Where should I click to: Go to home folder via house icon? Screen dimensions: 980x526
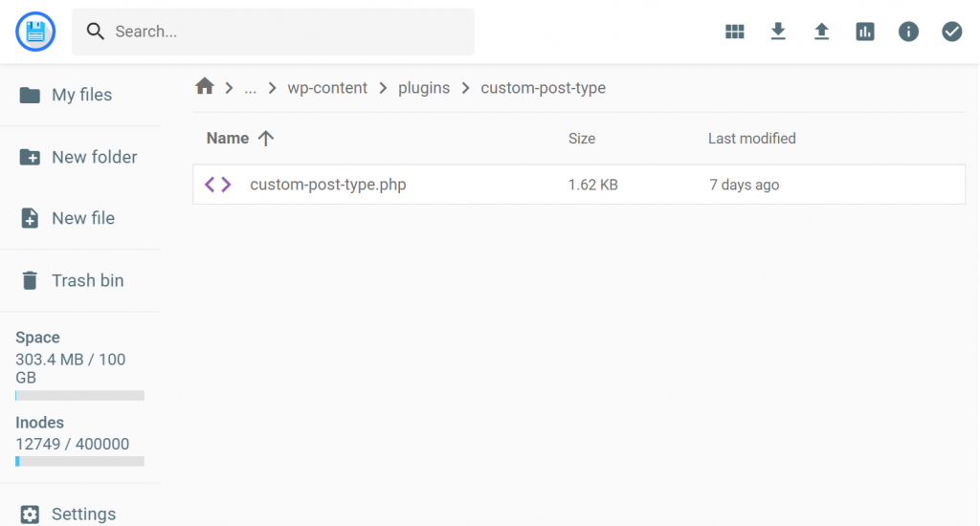204,87
